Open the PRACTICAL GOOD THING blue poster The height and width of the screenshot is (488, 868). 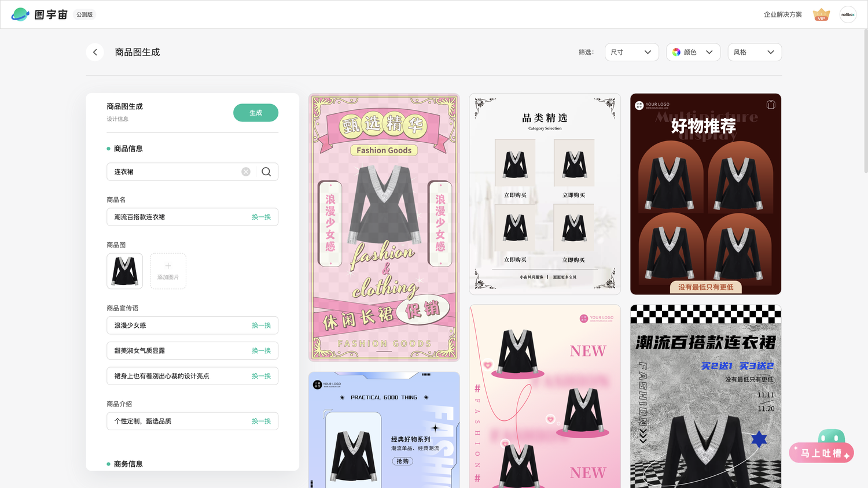click(384, 430)
